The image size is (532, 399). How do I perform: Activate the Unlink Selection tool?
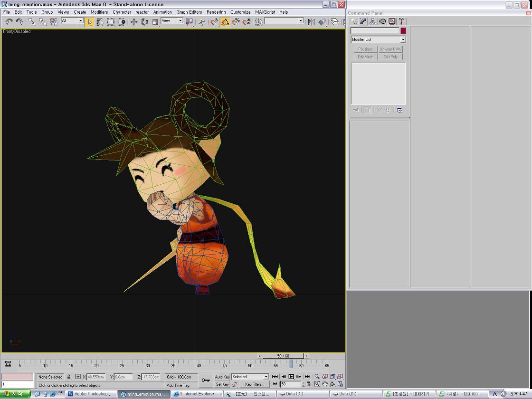pos(43,22)
